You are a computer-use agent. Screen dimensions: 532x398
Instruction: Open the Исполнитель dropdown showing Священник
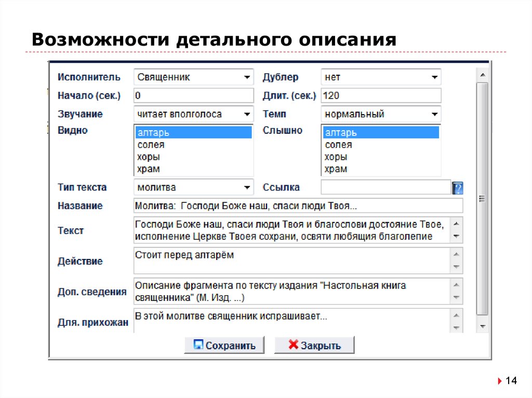[248, 77]
